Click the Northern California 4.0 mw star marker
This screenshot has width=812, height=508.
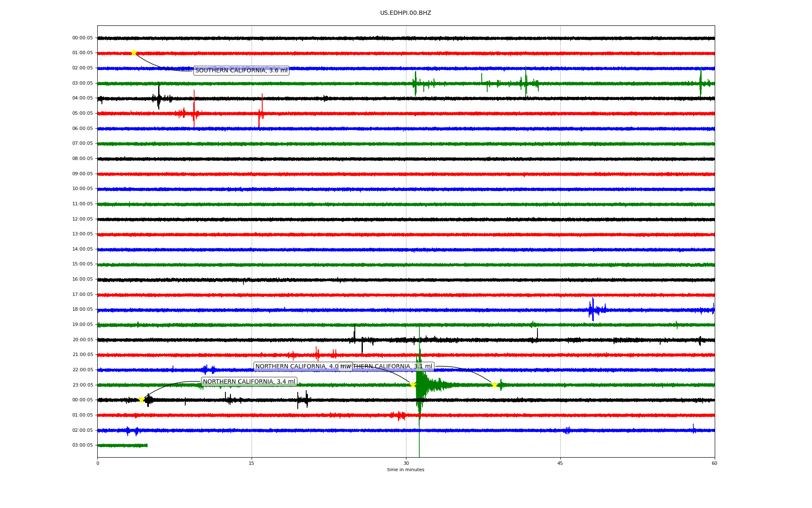[413, 385]
